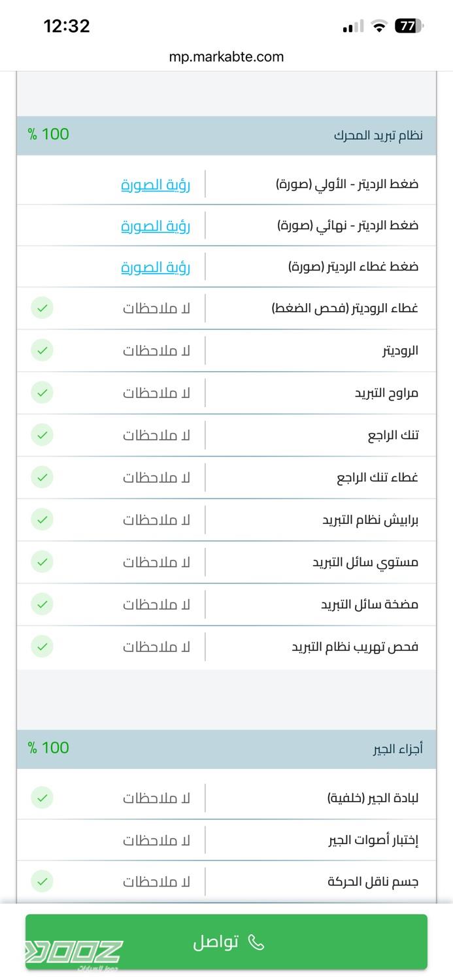Click green check icon for الروديتر row
This screenshot has width=453, height=980.
[42, 350]
